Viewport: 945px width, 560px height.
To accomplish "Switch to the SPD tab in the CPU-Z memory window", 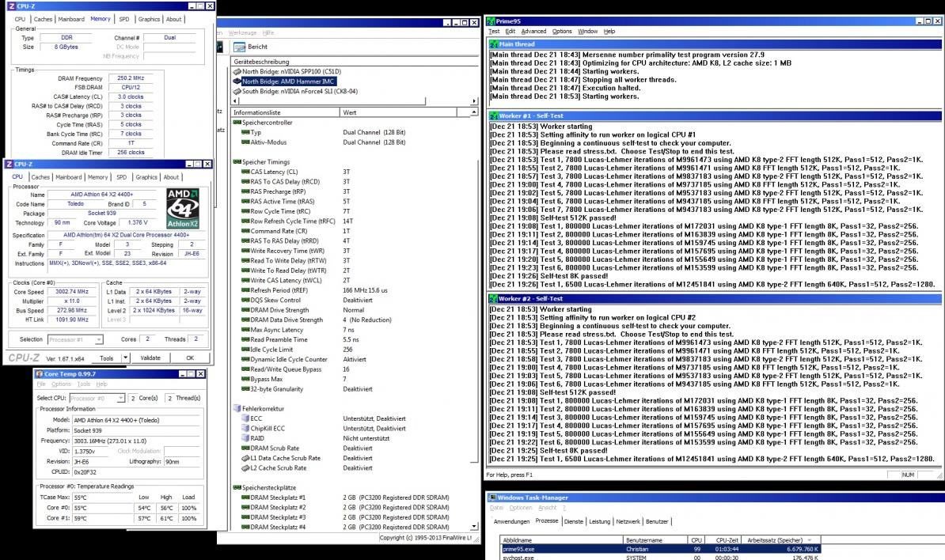I will coord(124,19).
